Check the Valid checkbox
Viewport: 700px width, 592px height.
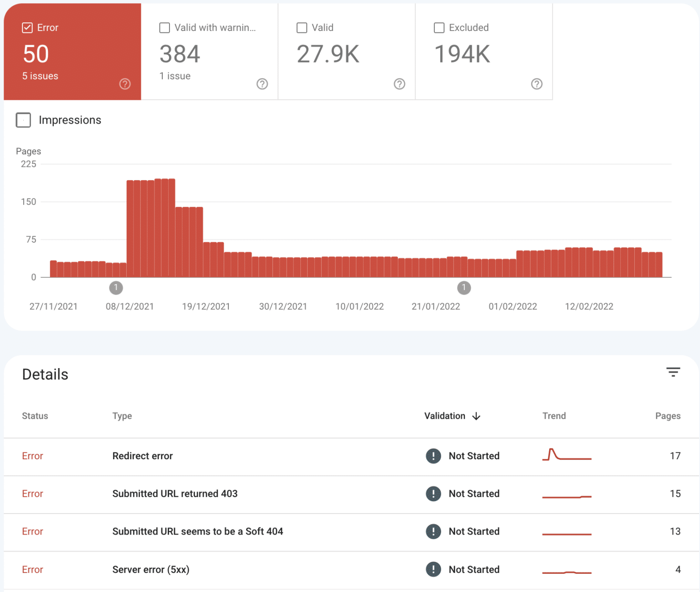point(302,27)
